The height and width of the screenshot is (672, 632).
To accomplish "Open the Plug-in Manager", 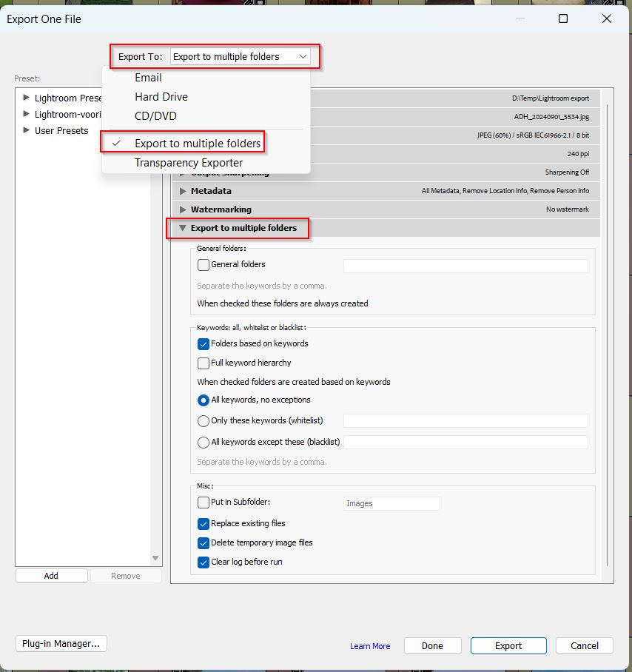I will click(61, 644).
